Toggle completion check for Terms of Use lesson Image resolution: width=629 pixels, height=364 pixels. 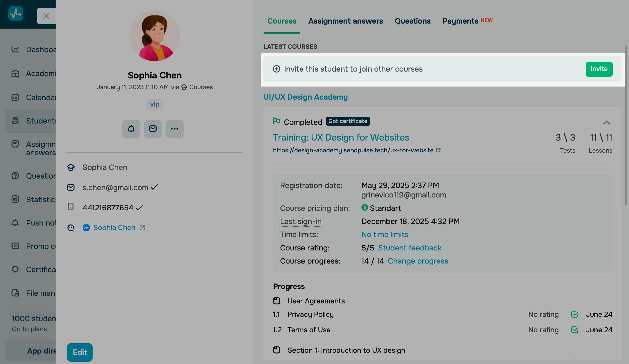[574, 330]
